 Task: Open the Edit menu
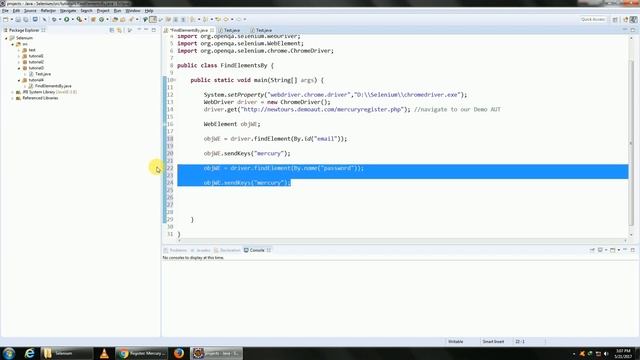pyautogui.click(x=16, y=11)
